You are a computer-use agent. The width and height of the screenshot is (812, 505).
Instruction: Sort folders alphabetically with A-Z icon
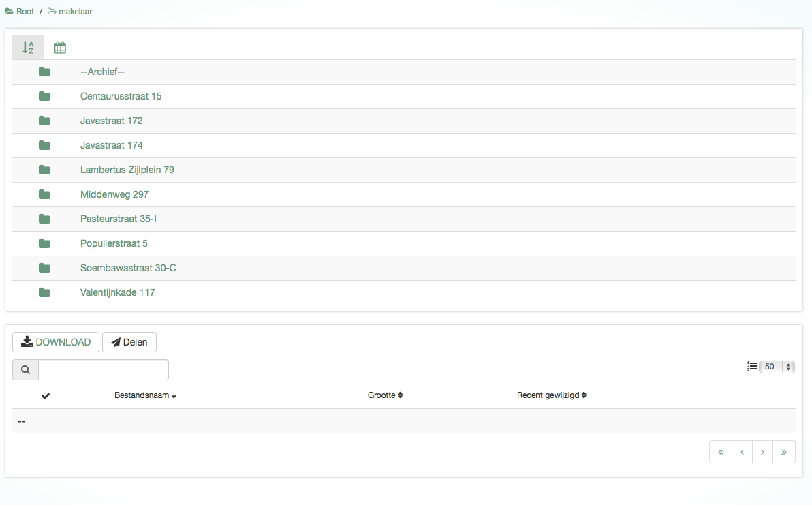(28, 48)
